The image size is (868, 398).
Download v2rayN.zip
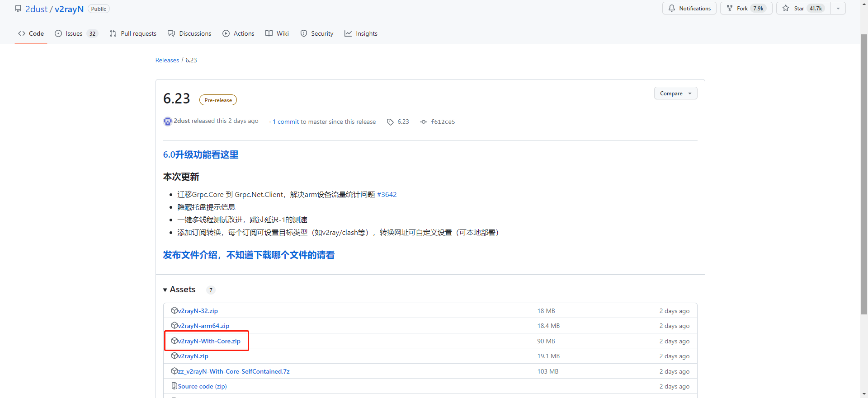tap(193, 356)
